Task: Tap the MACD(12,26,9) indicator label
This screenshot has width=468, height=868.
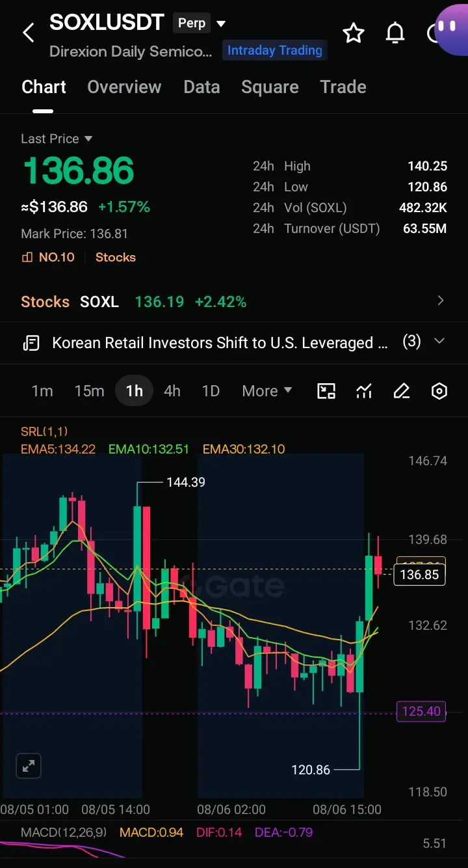Action: (x=64, y=832)
